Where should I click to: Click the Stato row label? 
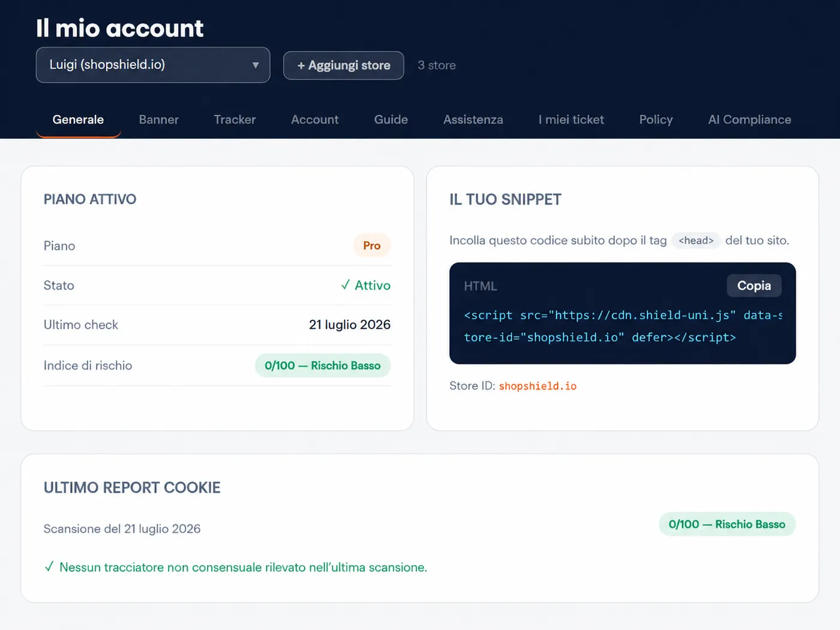click(x=59, y=285)
